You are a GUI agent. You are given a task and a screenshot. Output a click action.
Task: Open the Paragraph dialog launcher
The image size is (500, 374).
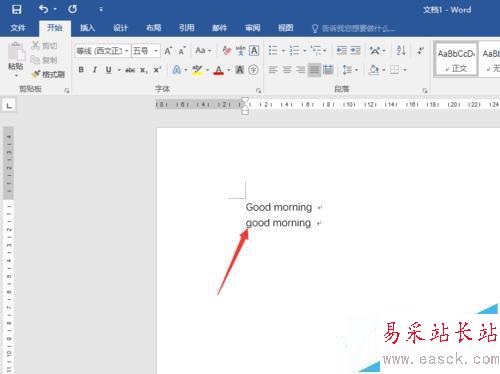click(x=424, y=90)
